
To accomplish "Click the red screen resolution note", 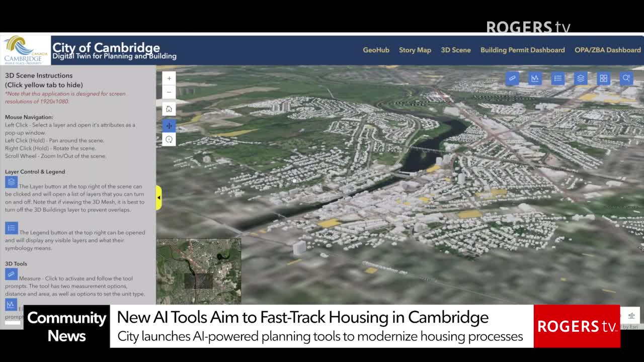I will (65, 98).
